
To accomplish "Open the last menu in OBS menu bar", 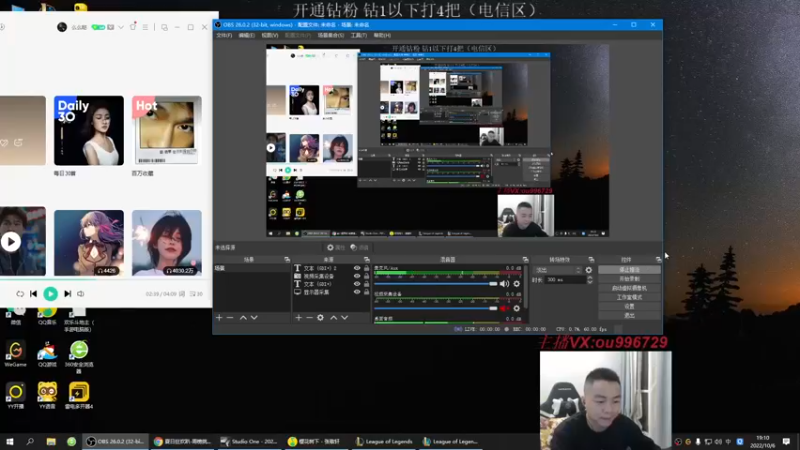I will [382, 35].
